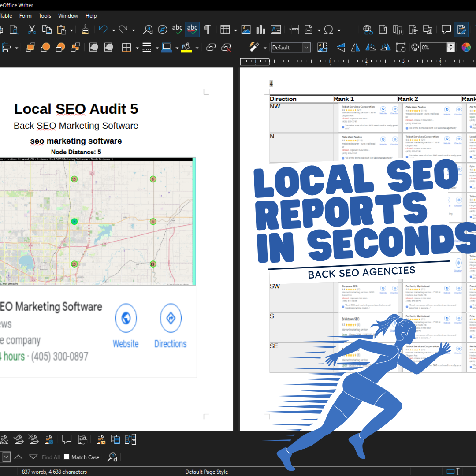Click the Link Frames chain icon
The width and height of the screenshot is (476, 476).
(211, 47)
